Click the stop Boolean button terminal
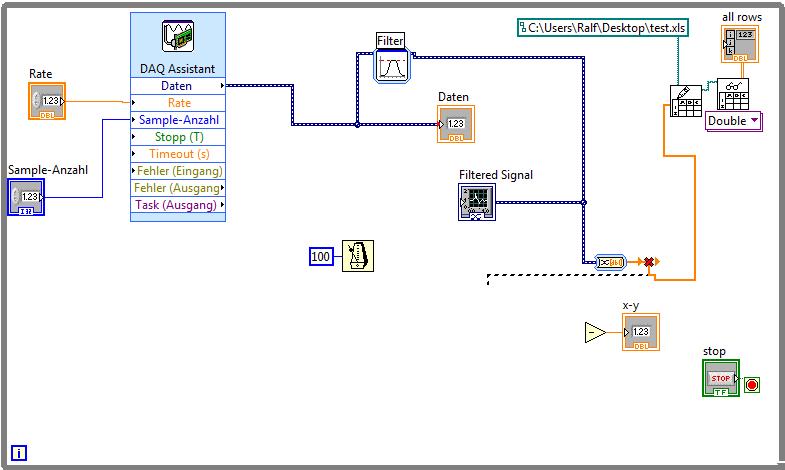This screenshot has height=470, width=785. (721, 378)
